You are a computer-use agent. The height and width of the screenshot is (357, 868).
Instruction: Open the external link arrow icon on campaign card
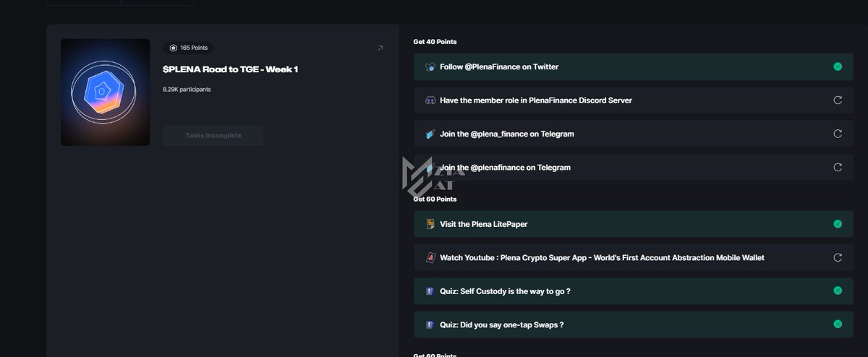point(380,48)
